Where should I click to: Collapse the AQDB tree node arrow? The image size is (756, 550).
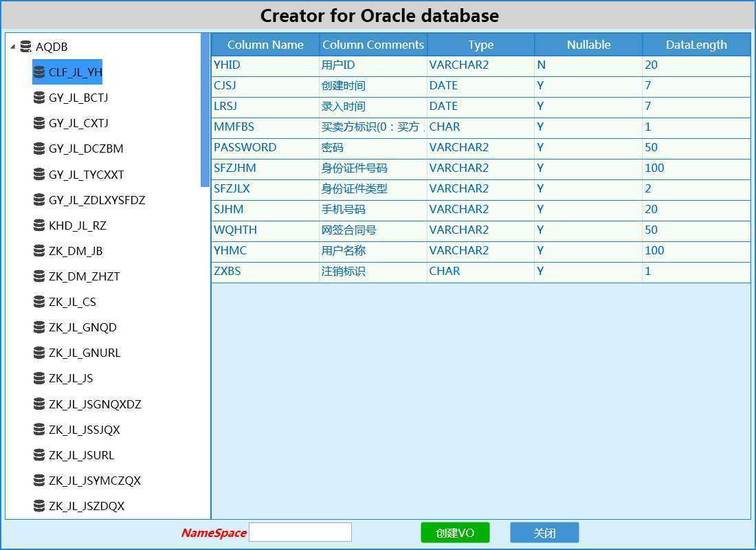(13, 47)
